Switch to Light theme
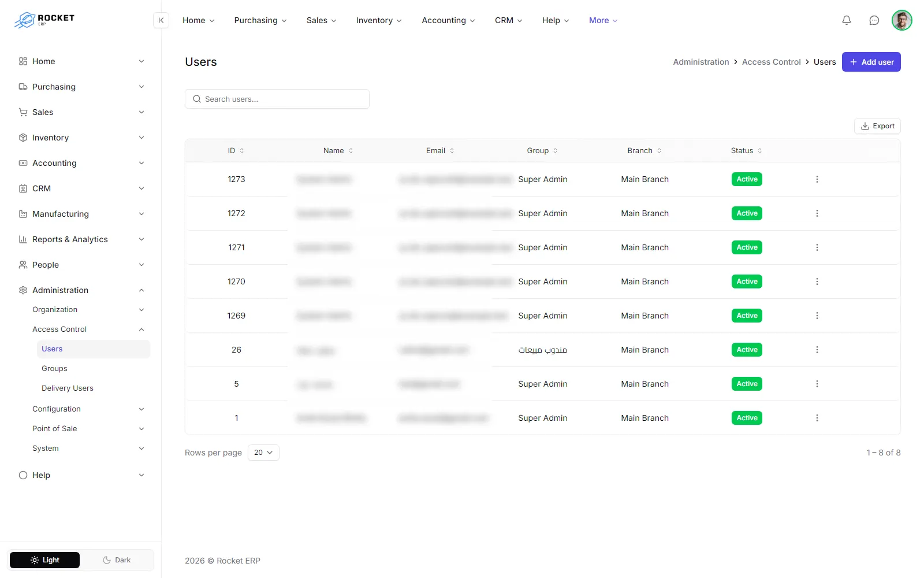Screen dimensions: 924x578 point(44,560)
